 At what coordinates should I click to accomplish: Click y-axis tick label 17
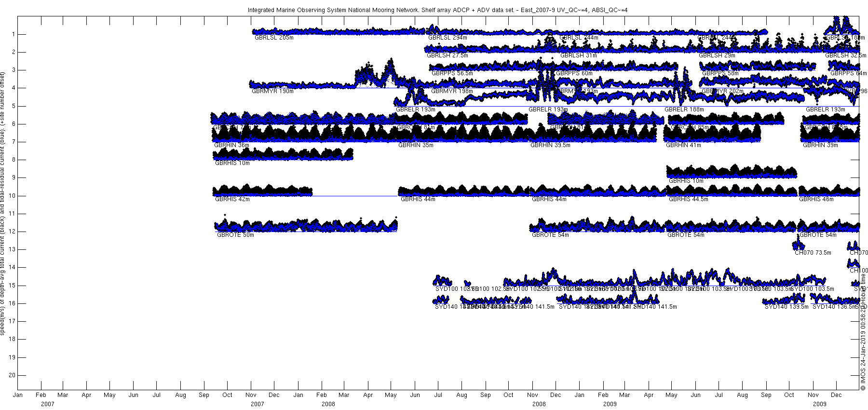[11, 321]
